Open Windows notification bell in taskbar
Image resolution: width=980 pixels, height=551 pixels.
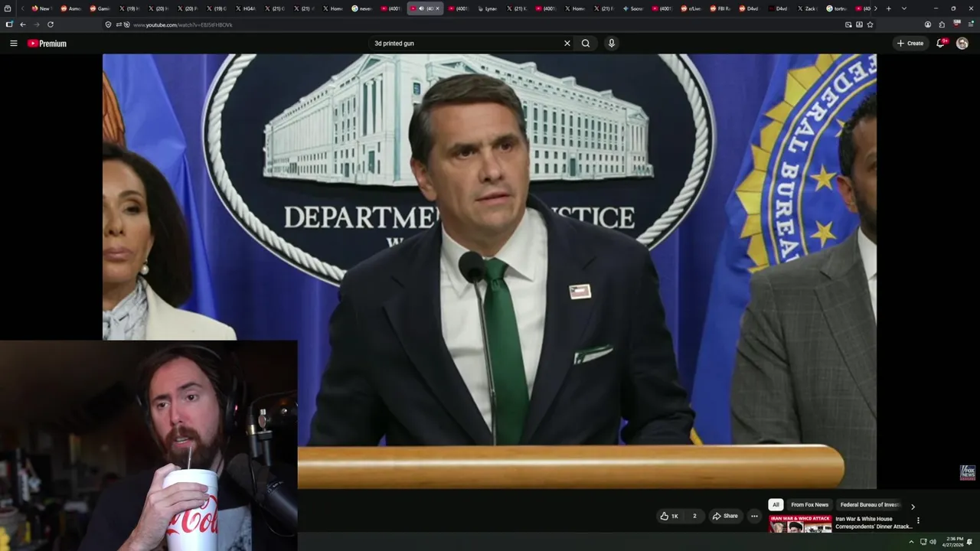pyautogui.click(x=970, y=542)
